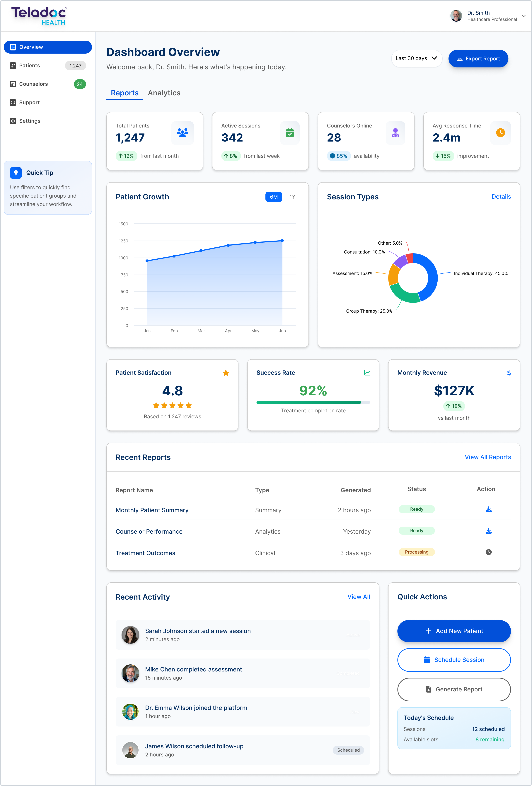Click the Support headset icon
This screenshot has height=786, width=532.
click(x=13, y=102)
